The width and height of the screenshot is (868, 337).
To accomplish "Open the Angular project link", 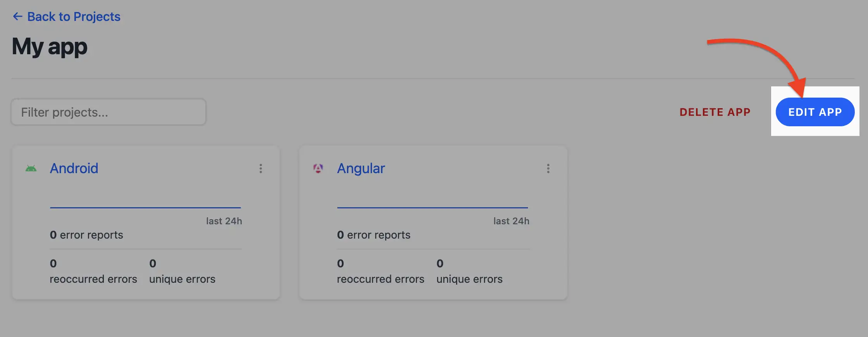I will 361,168.
